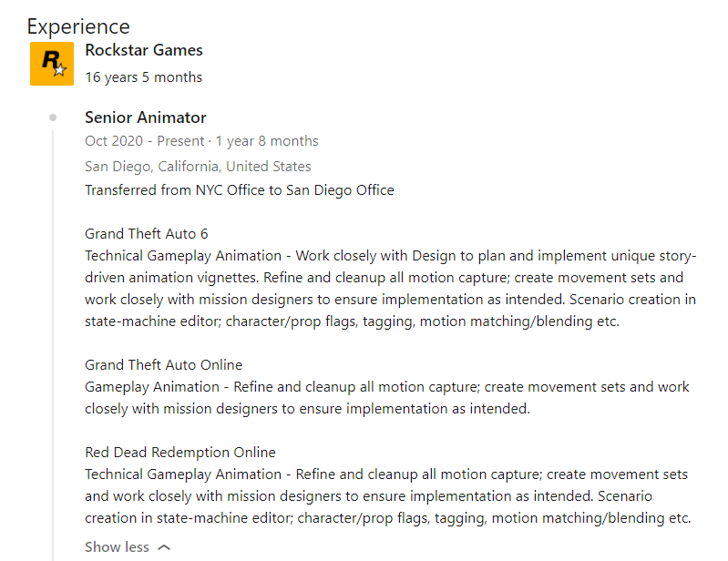The width and height of the screenshot is (728, 561).
Task: Open the Rockstar Games company name link
Action: (x=144, y=50)
